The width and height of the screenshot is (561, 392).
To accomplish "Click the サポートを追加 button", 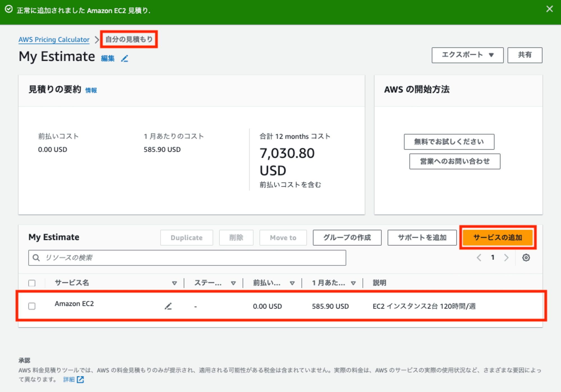I will (x=422, y=238).
